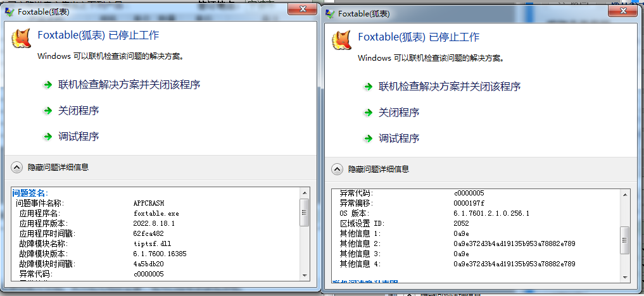Select fault module timestamp 4a5bdb20

(149, 264)
